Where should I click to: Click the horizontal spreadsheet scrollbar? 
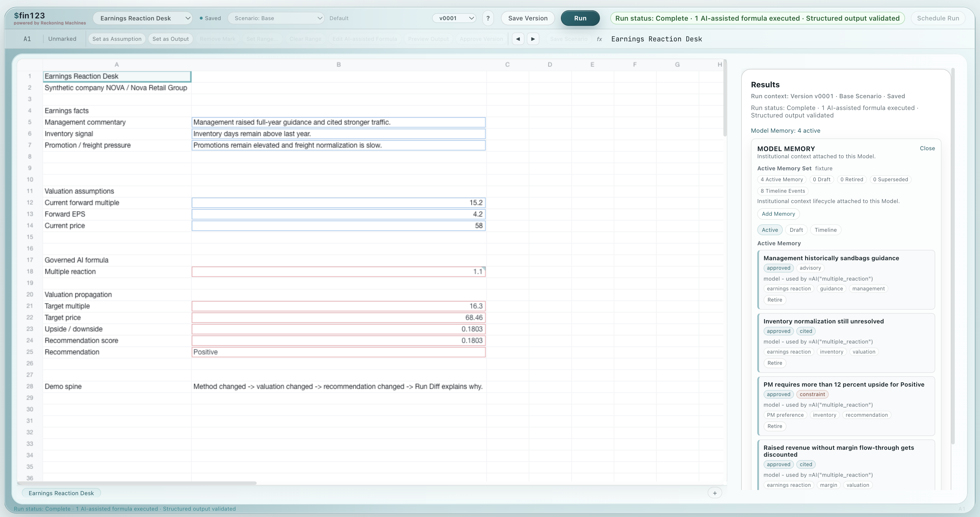point(137,483)
